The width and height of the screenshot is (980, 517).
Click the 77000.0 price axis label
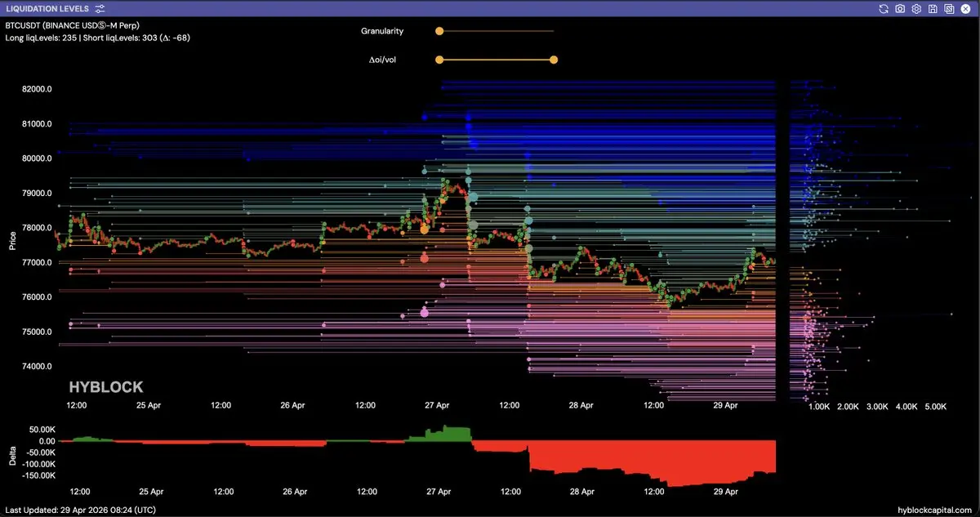(37, 263)
